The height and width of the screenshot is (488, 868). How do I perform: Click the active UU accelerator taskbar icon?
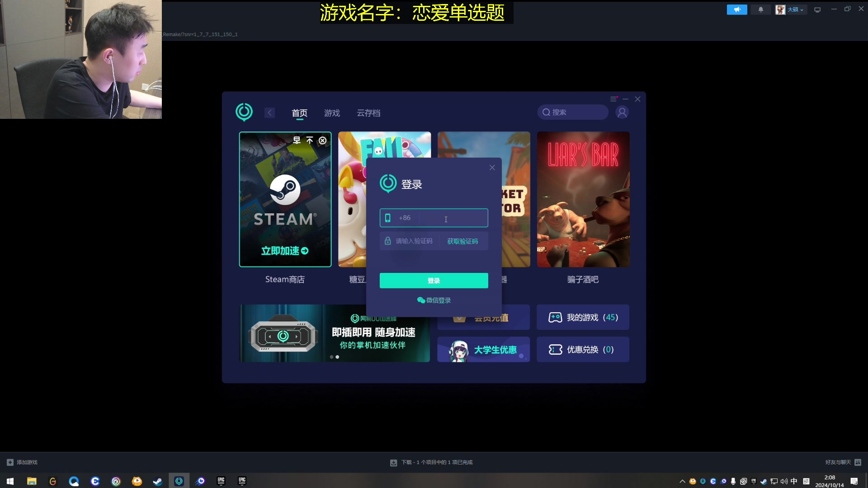(179, 481)
